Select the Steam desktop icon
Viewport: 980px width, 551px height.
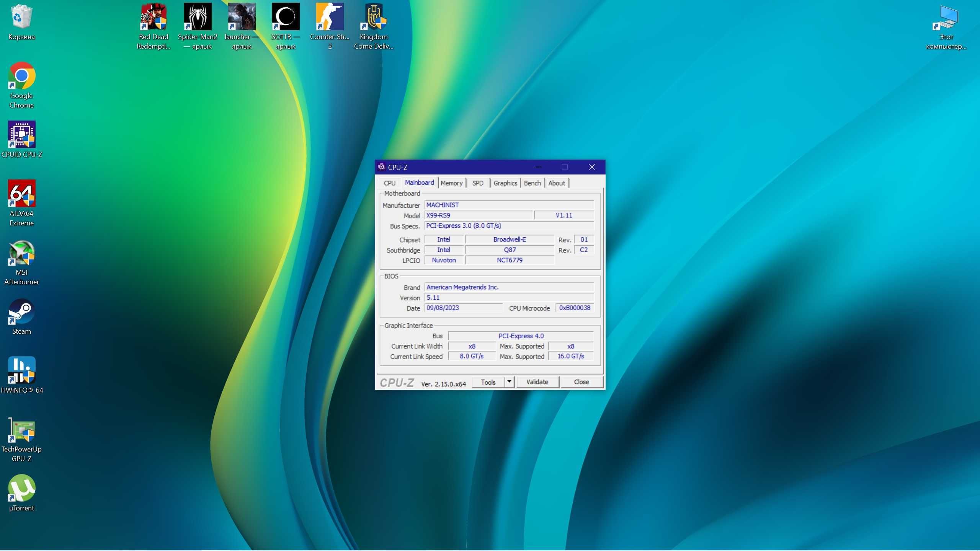[x=21, y=311]
